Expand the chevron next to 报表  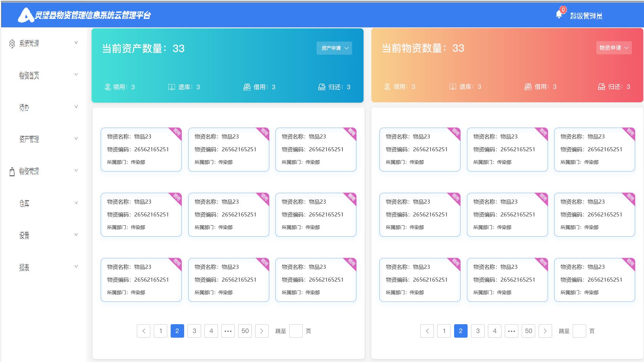point(76,266)
